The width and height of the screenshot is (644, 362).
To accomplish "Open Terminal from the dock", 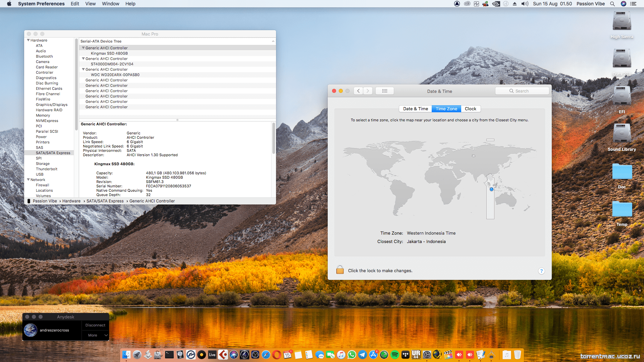I will 169,355.
